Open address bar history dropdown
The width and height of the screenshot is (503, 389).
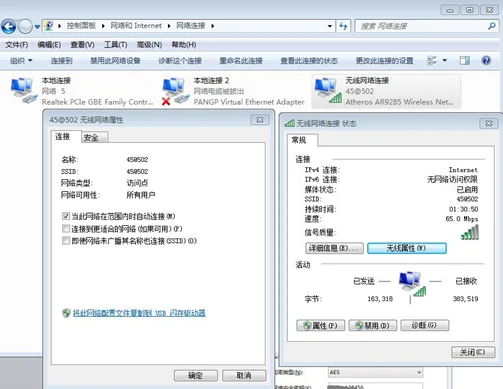pos(329,26)
